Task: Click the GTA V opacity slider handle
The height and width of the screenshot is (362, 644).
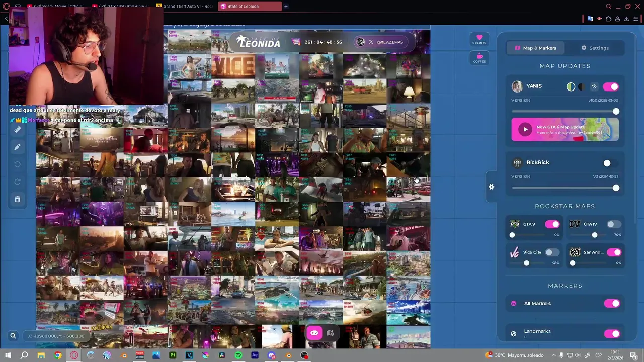Action: click(512, 235)
